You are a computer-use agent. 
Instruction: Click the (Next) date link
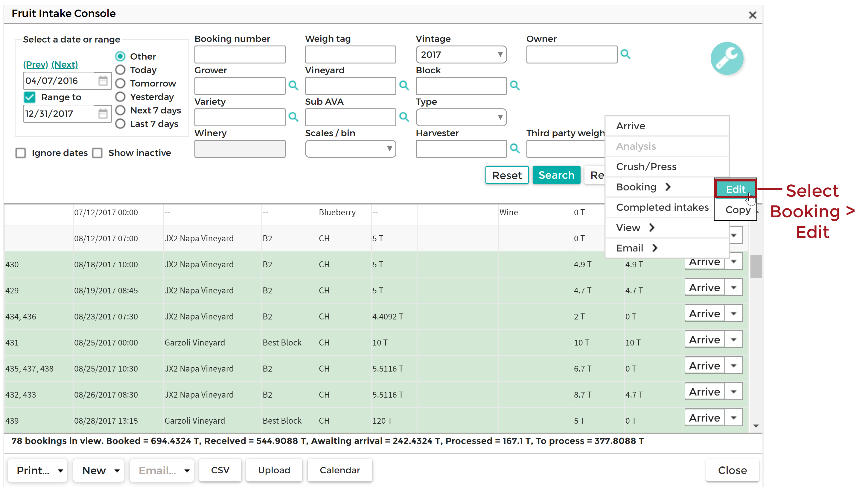[65, 64]
